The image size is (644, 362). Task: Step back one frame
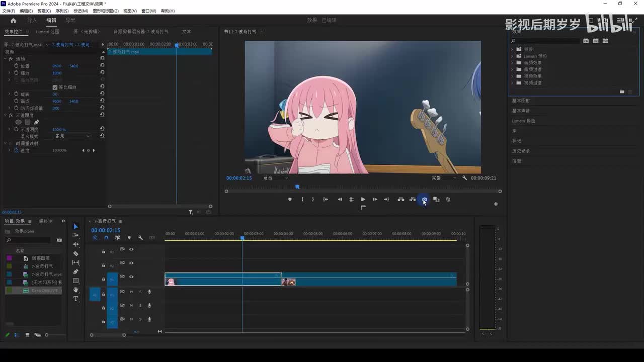[340, 200]
